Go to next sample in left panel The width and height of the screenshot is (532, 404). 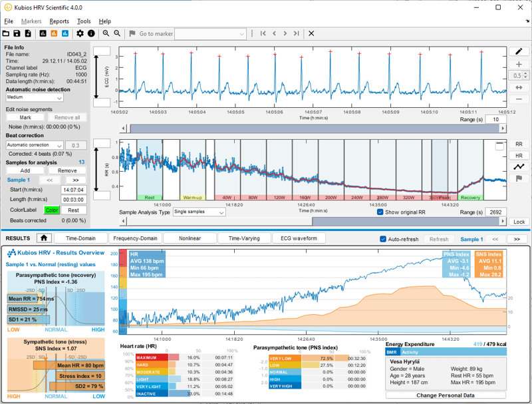click(75, 180)
